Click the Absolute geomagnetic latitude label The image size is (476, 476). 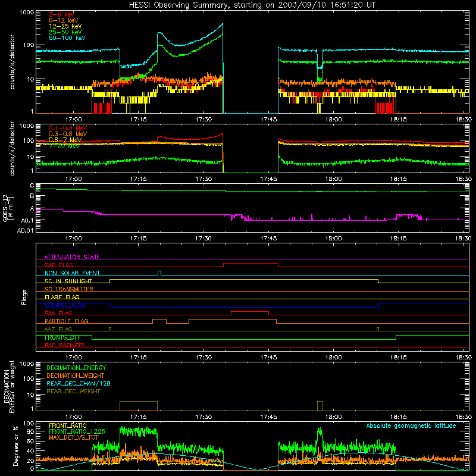[411, 426]
